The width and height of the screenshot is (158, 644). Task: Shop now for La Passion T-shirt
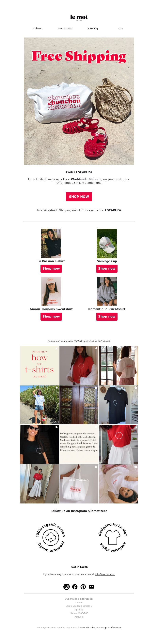click(x=51, y=268)
